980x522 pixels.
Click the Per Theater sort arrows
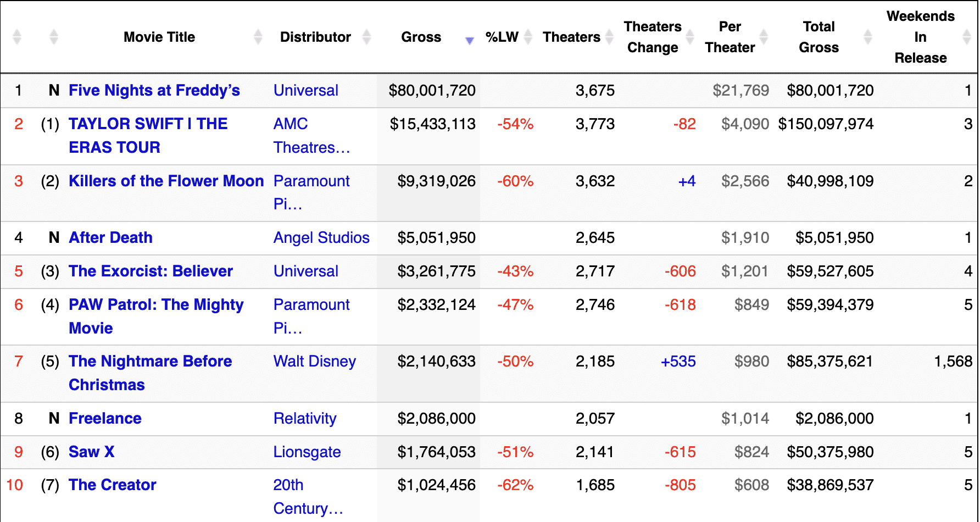[764, 37]
